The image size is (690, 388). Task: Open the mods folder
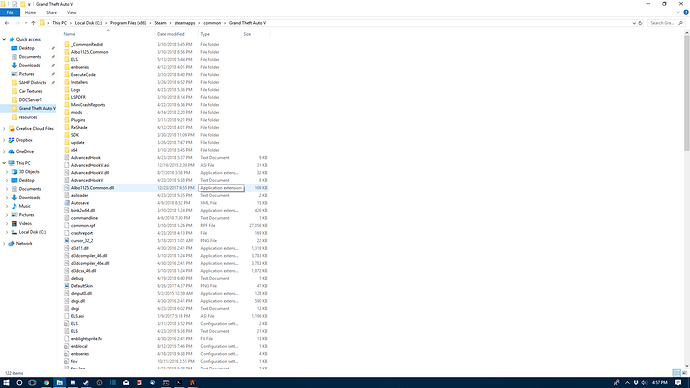click(x=77, y=112)
